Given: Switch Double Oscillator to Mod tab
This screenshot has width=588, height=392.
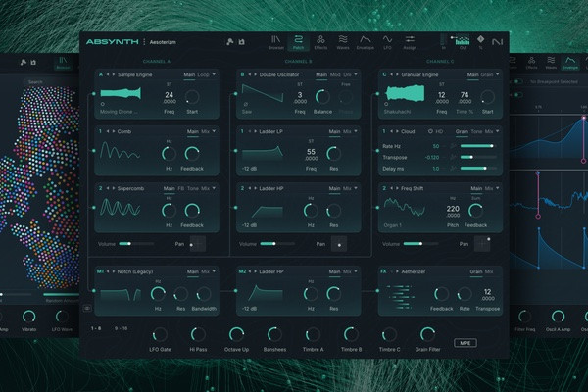Looking at the screenshot, I should click(x=335, y=75).
